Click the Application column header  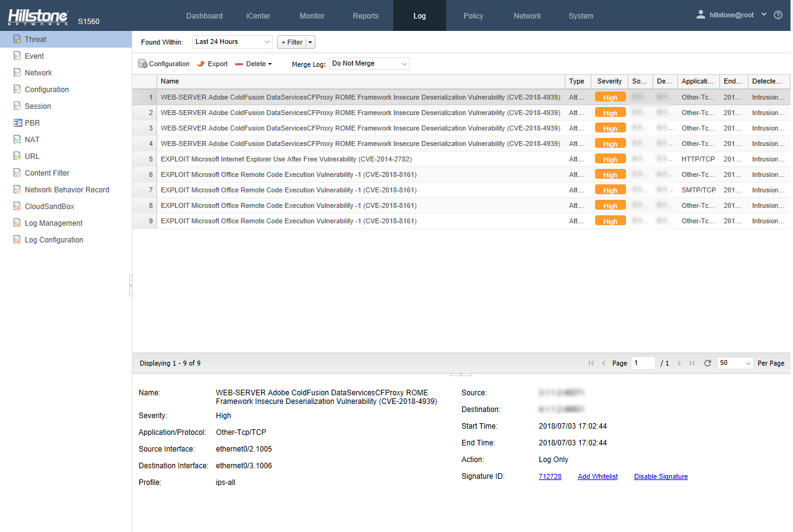point(698,81)
